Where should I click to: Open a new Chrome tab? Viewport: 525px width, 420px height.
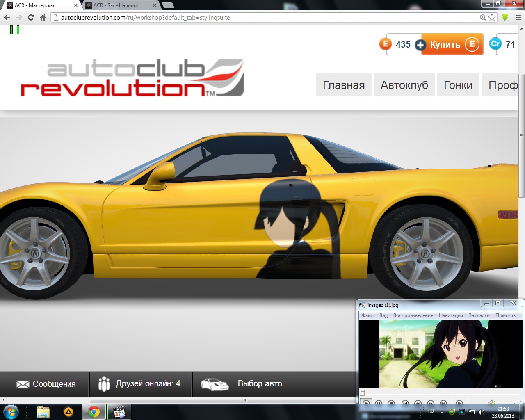[x=168, y=5]
